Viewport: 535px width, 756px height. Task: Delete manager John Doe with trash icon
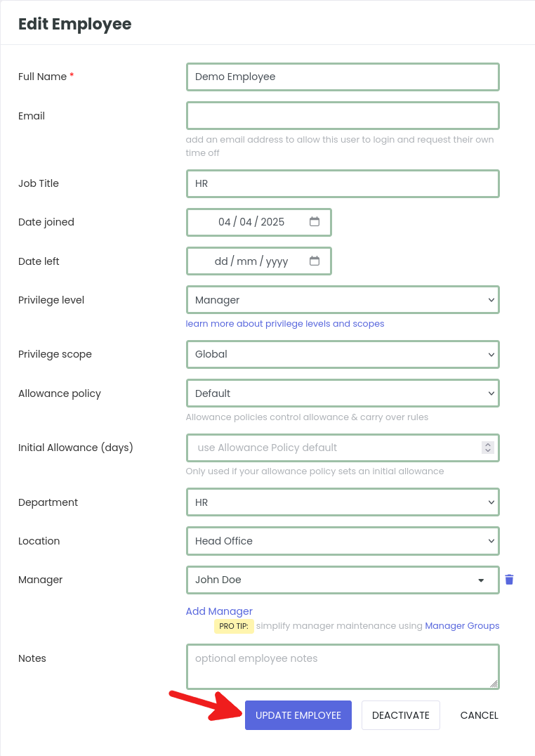point(509,580)
